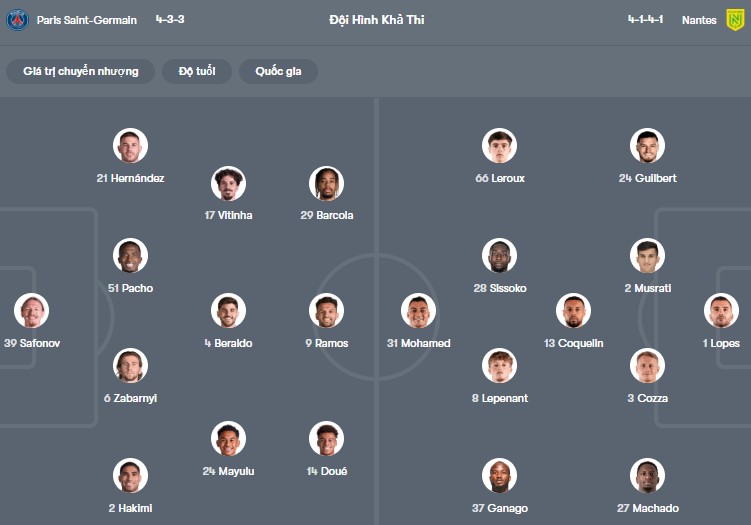Select Doué's player photo

(x=326, y=438)
